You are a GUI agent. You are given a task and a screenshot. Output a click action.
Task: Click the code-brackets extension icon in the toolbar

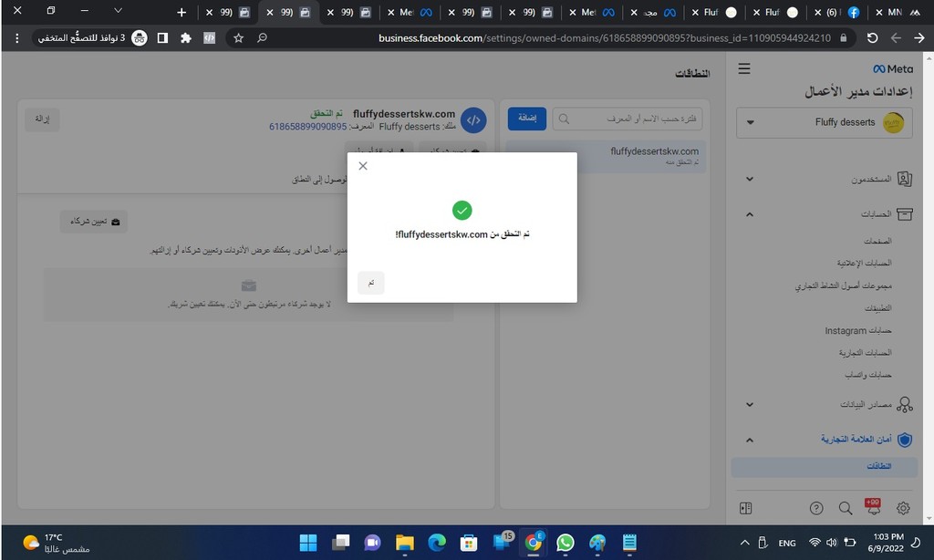coord(209,38)
